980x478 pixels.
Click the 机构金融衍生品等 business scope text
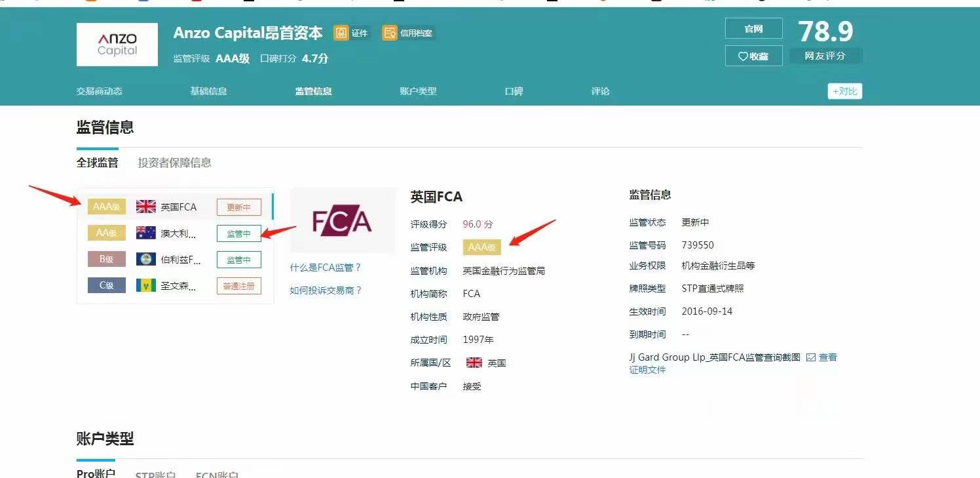pyautogui.click(x=719, y=266)
